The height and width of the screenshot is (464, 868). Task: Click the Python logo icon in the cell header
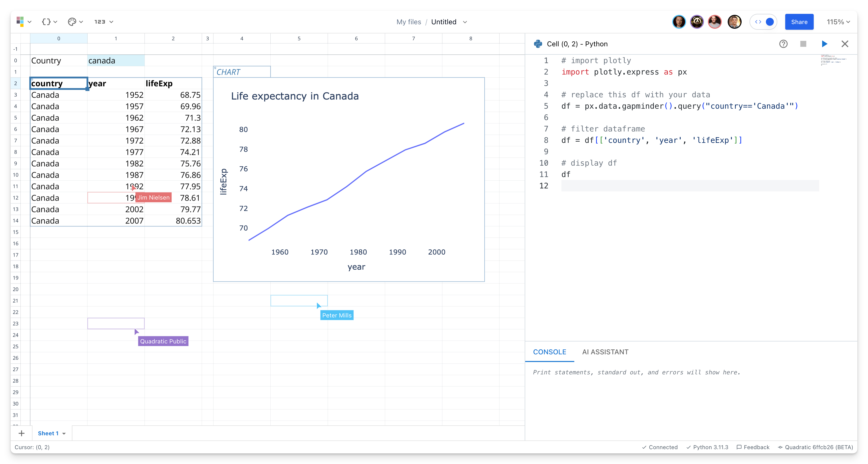pyautogui.click(x=538, y=44)
